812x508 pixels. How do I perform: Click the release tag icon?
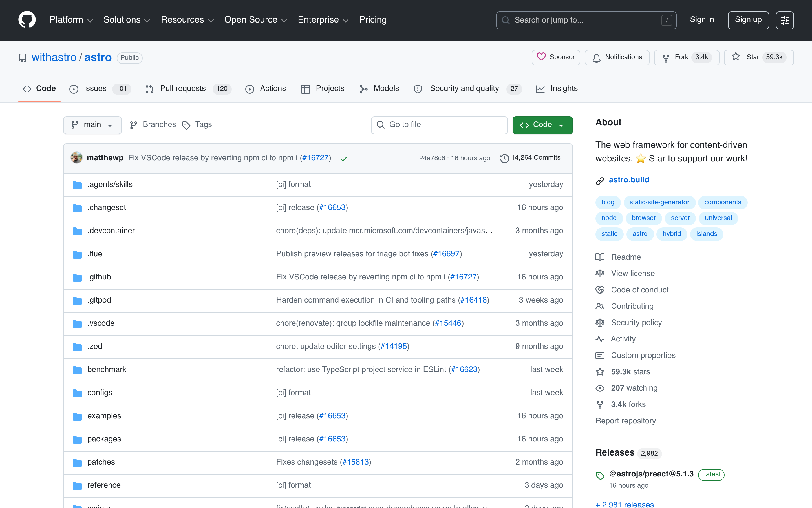point(600,476)
